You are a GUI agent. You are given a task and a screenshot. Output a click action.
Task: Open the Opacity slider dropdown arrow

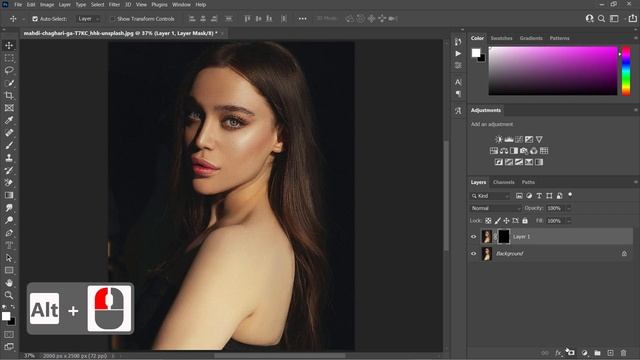click(x=569, y=209)
